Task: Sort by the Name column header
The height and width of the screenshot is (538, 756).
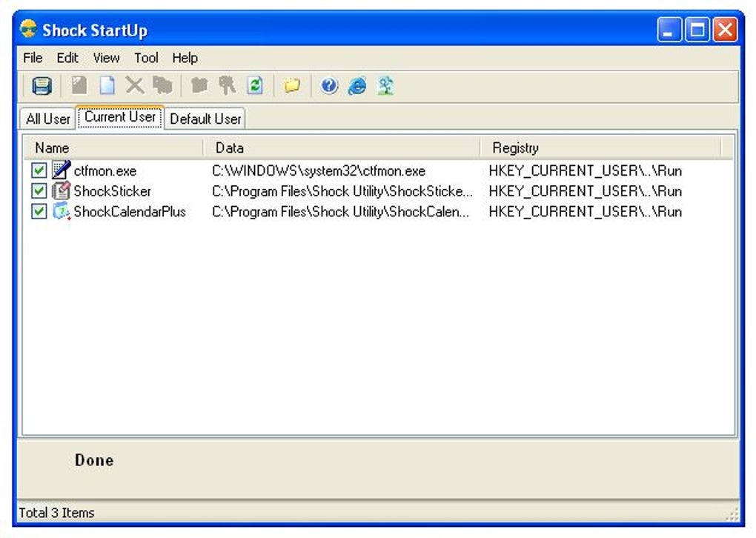Action: coord(113,147)
